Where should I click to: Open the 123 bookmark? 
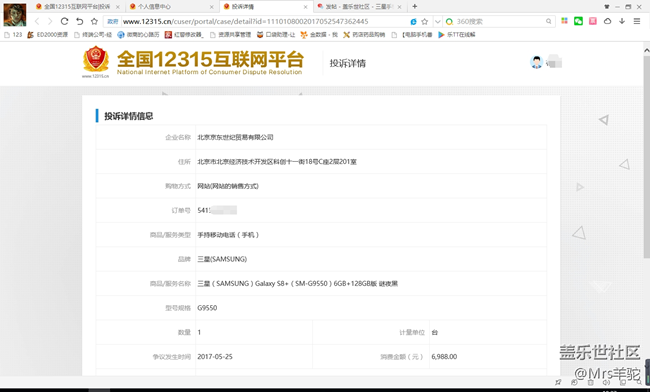pyautogui.click(x=13, y=35)
